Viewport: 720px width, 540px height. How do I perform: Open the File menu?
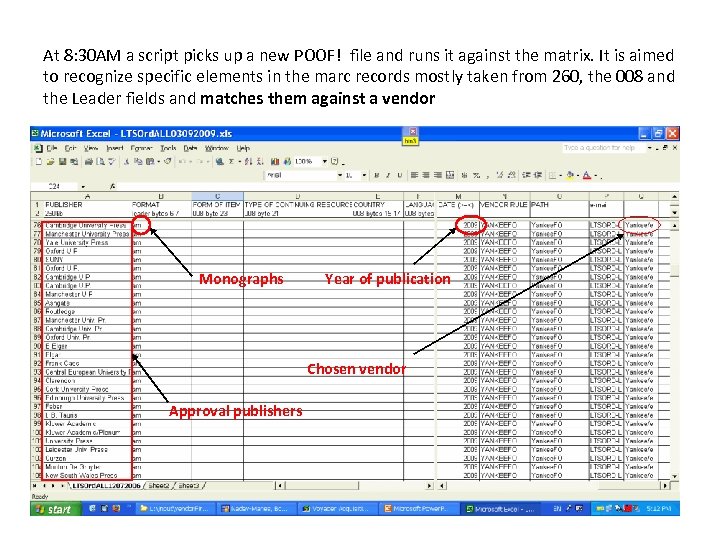pos(52,148)
